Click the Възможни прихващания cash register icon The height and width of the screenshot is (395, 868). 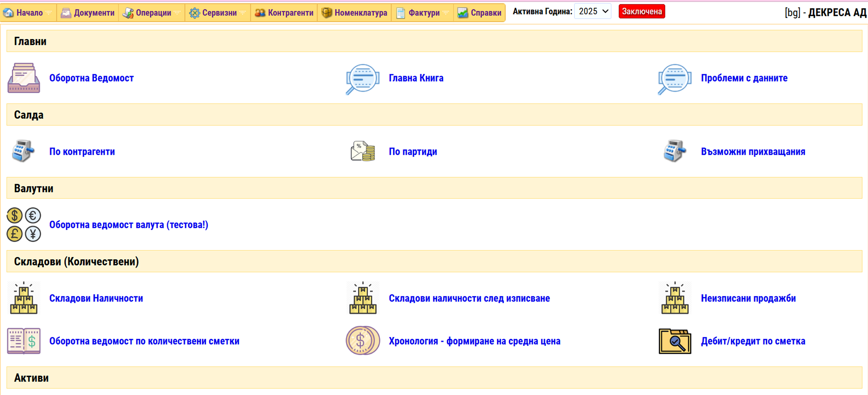pos(675,151)
